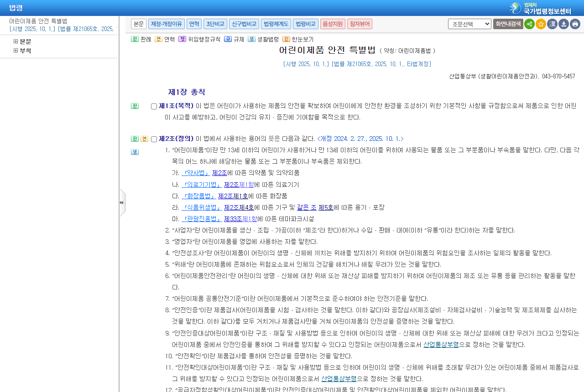
Task: Open the 제정·개정이유 tab
Action: point(167,24)
